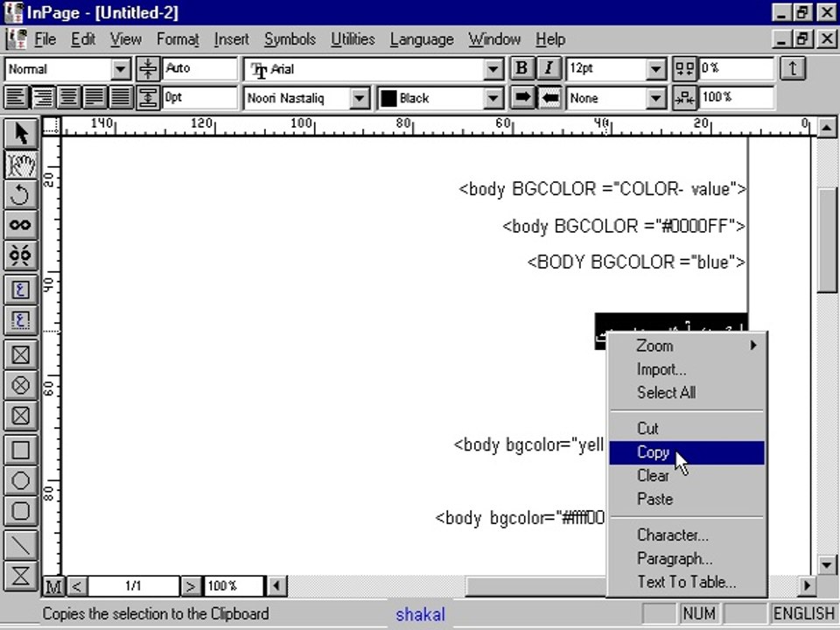Toggle Italic formatting
840x630 pixels.
[x=548, y=68]
